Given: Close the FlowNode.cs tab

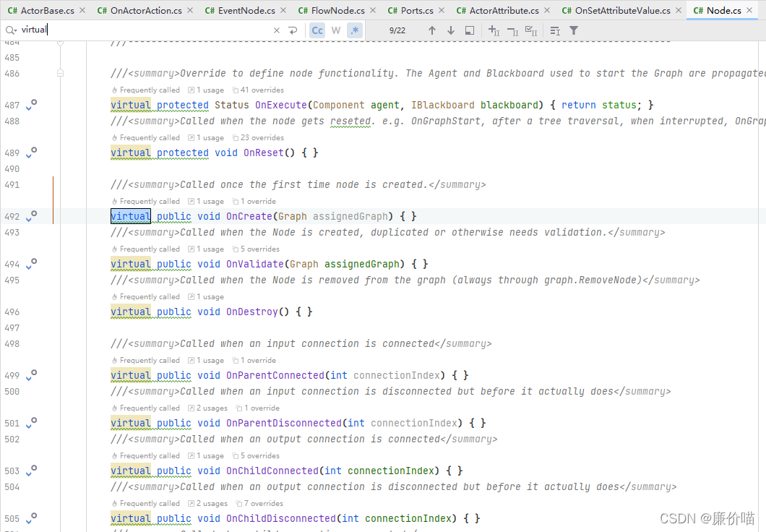Looking at the screenshot, I should [373, 10].
